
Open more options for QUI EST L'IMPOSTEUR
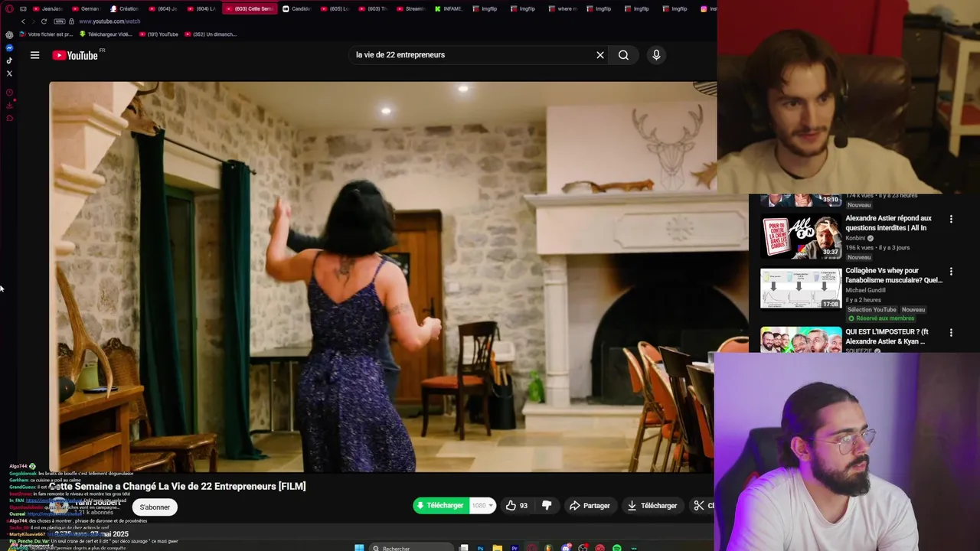click(x=951, y=333)
